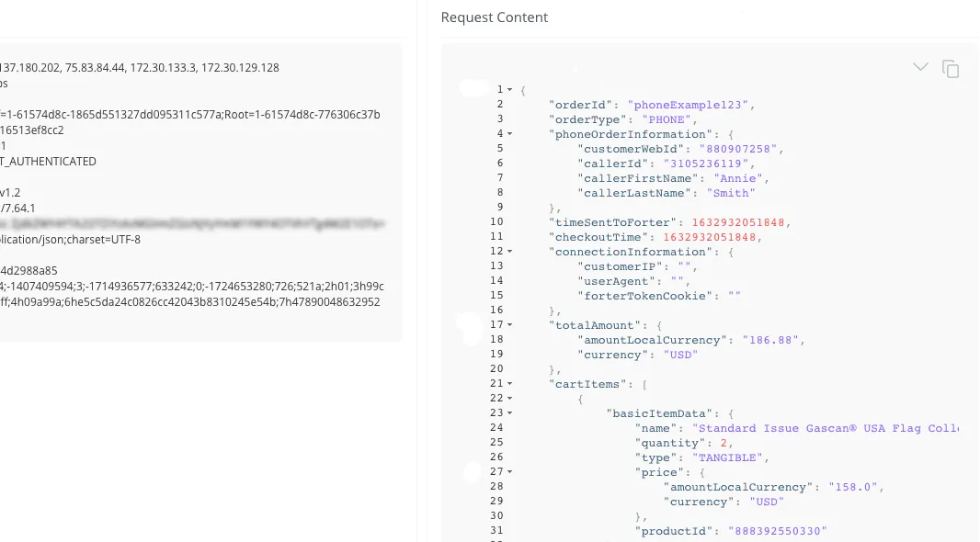This screenshot has height=542, width=980.
Task: Click the IP address list in headers
Action: (x=140, y=67)
